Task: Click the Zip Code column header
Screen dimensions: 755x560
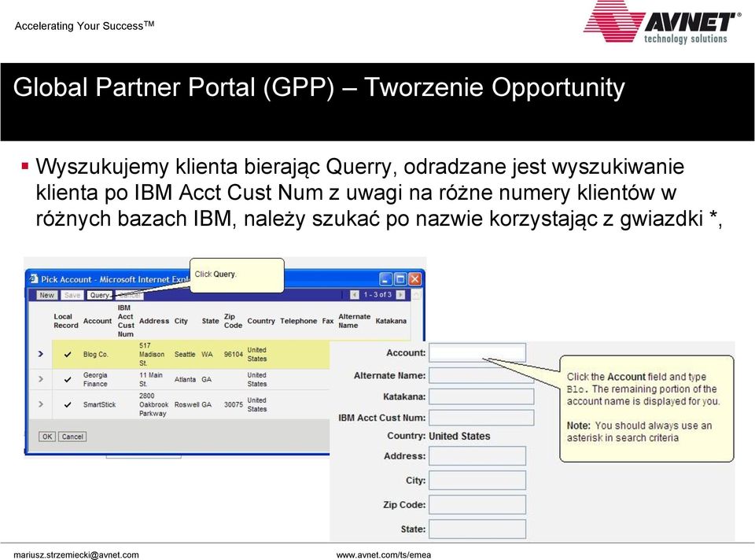Action: [x=233, y=321]
